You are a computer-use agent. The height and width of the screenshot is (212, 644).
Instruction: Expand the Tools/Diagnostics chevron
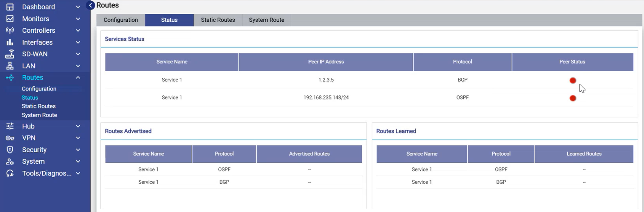click(x=78, y=174)
